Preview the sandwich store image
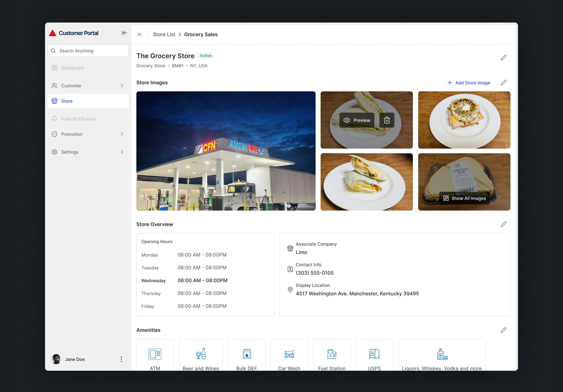Image resolution: width=563 pixels, height=392 pixels. 357,120
